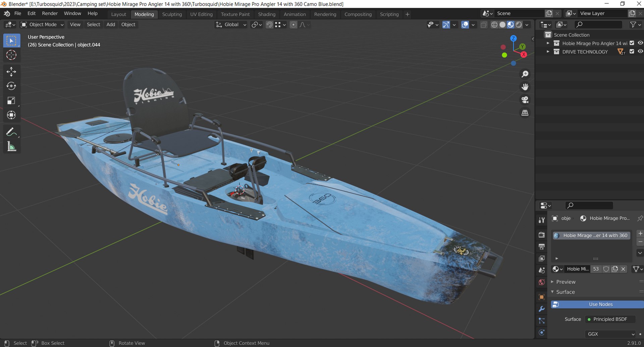Activate the Rotate tool
644x347 pixels.
pyautogui.click(x=11, y=86)
